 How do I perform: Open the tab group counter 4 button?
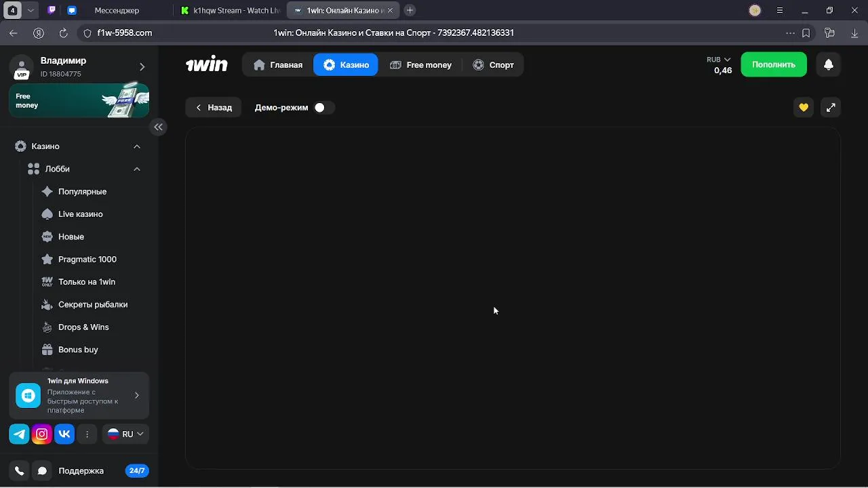[x=12, y=10]
